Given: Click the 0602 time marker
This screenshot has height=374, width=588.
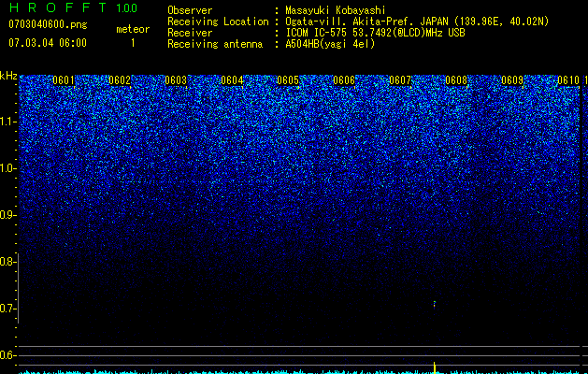Looking at the screenshot, I should (120, 80).
